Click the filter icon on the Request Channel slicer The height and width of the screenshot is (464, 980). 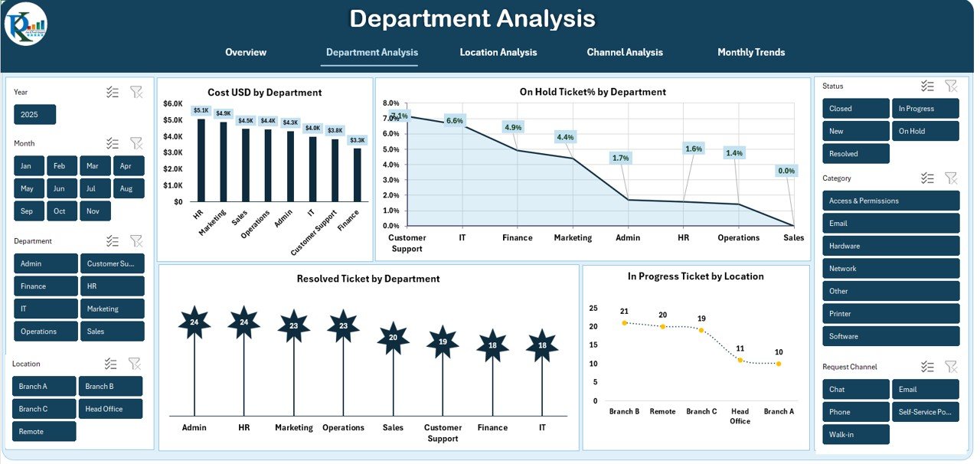pos(951,366)
